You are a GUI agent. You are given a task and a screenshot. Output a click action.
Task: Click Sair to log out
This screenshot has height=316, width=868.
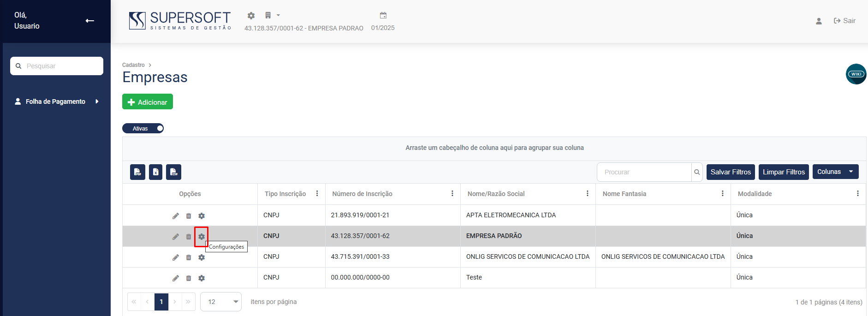[844, 21]
